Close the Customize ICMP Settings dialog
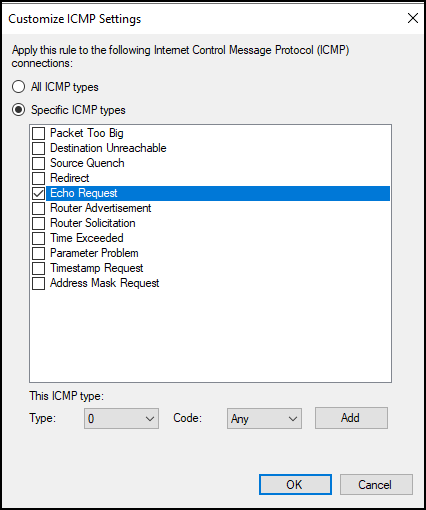 click(x=413, y=18)
